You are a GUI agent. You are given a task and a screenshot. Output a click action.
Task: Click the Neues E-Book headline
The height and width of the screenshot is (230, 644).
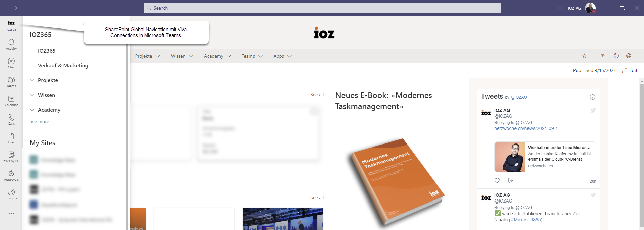tap(383, 101)
